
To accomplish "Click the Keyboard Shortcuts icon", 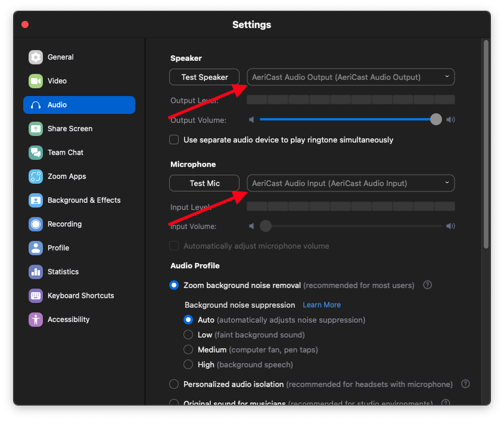I will [36, 296].
